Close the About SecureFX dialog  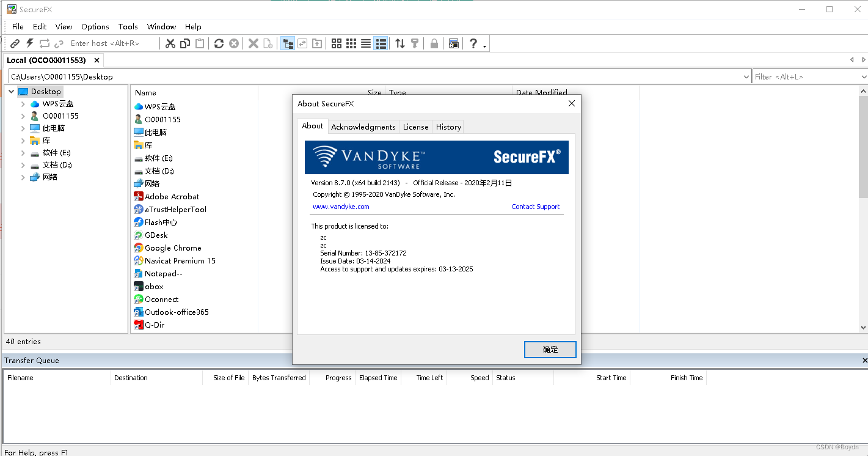[x=572, y=104]
